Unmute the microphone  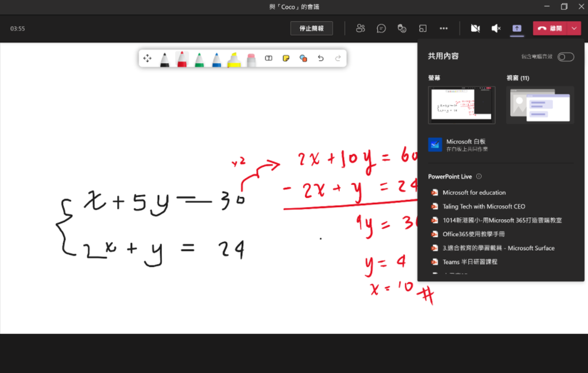(496, 28)
